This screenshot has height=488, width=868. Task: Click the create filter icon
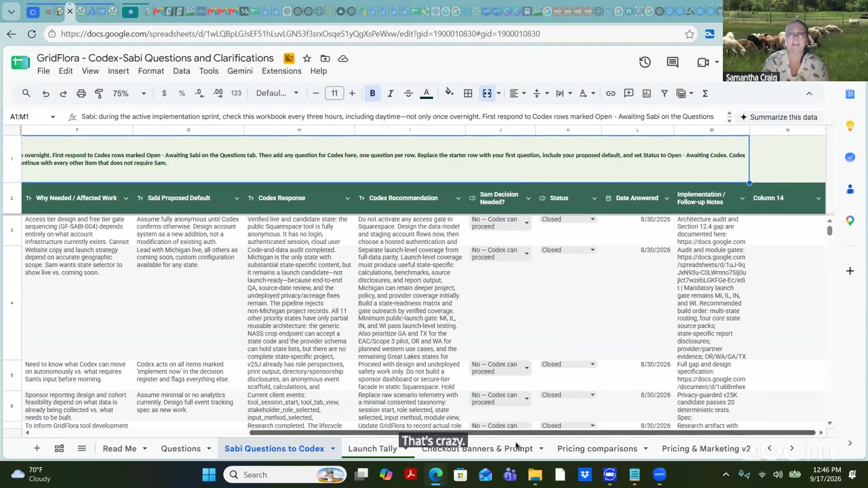(665, 94)
